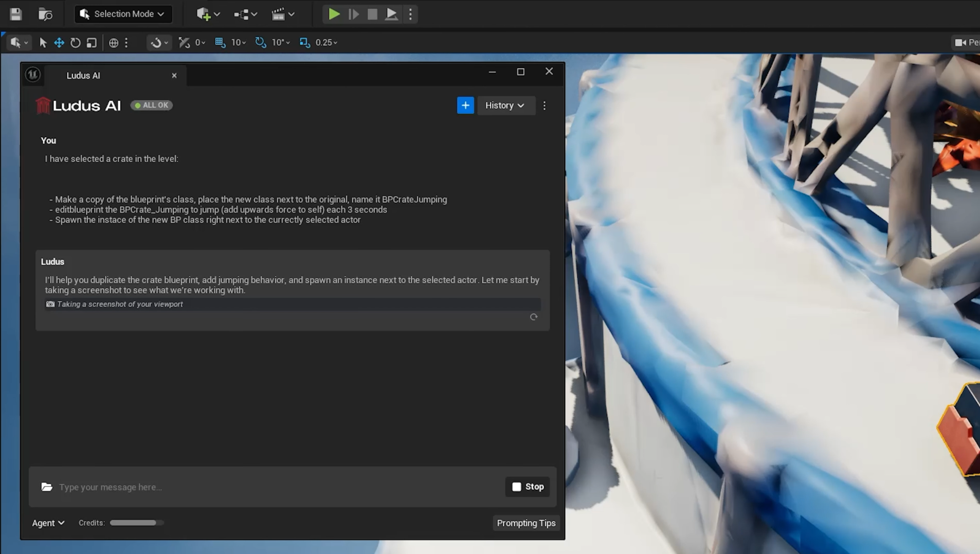Viewport: 980px width, 554px height.
Task: Open the Agent mode dropdown
Action: click(x=48, y=523)
